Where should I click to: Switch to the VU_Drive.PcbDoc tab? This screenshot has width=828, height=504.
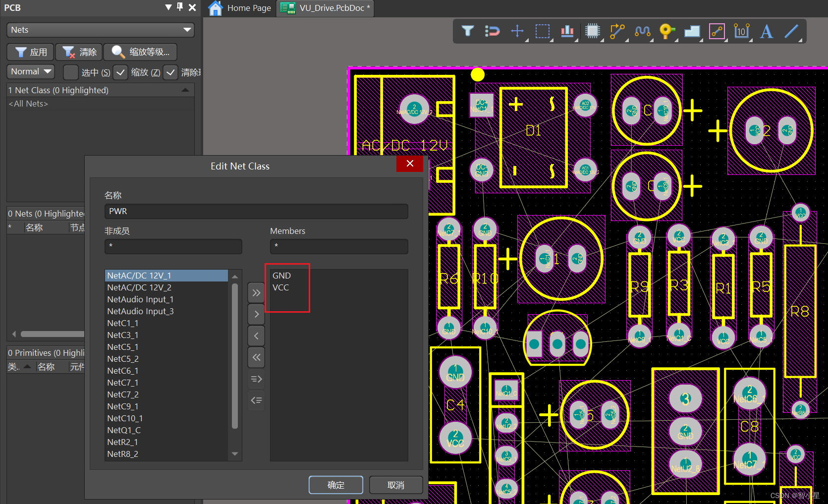coord(326,8)
